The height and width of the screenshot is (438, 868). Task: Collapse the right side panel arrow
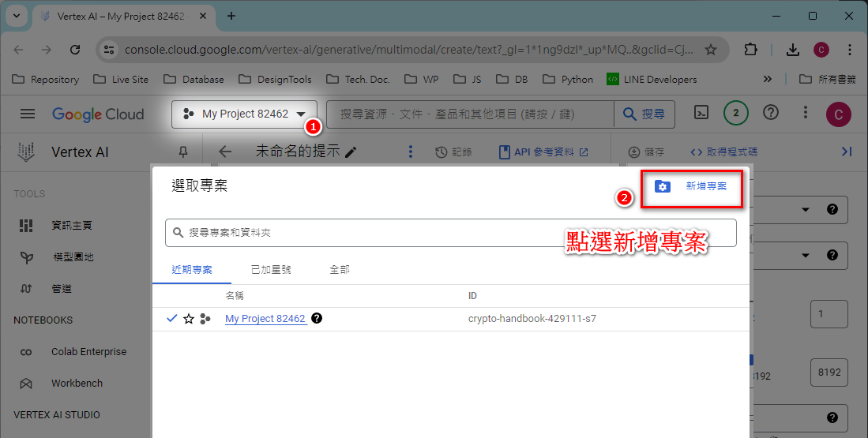[847, 152]
